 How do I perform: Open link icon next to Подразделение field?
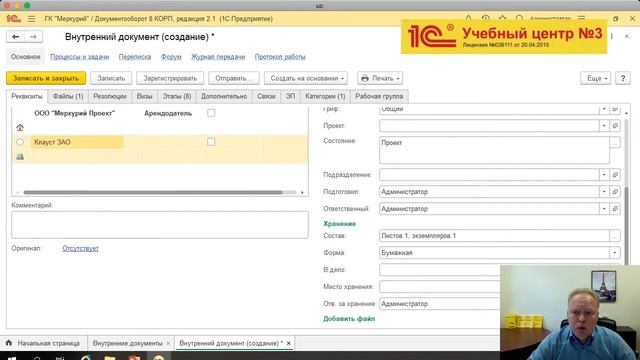[x=615, y=175]
